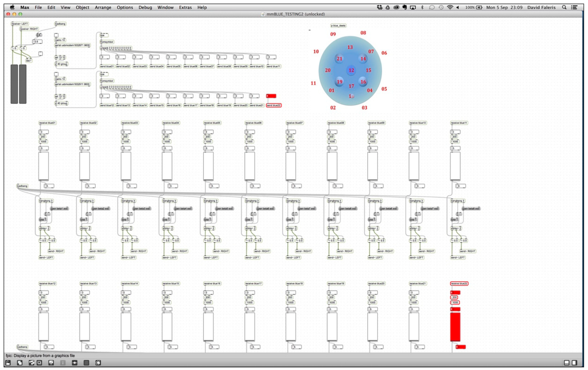Toggle the checkbox above second metro 10
The width and height of the screenshot is (588, 370).
[56, 74]
